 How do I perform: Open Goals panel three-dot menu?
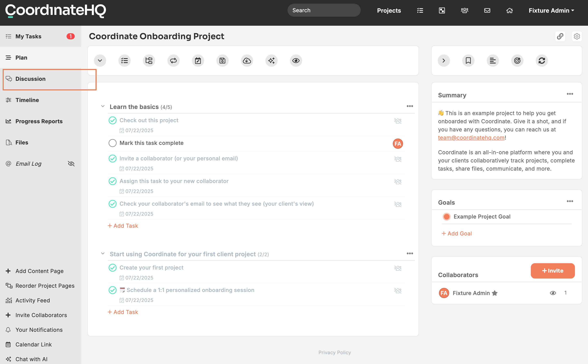pyautogui.click(x=570, y=201)
